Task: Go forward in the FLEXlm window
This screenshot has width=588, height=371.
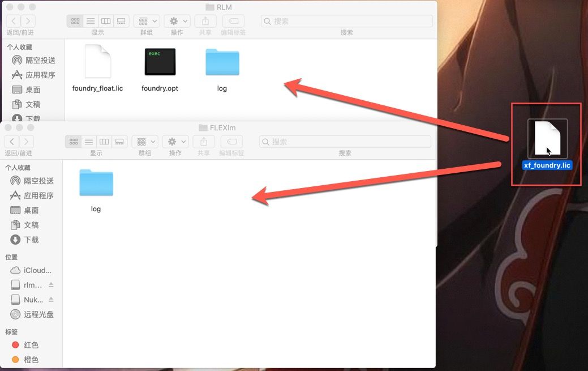Action: [26, 142]
